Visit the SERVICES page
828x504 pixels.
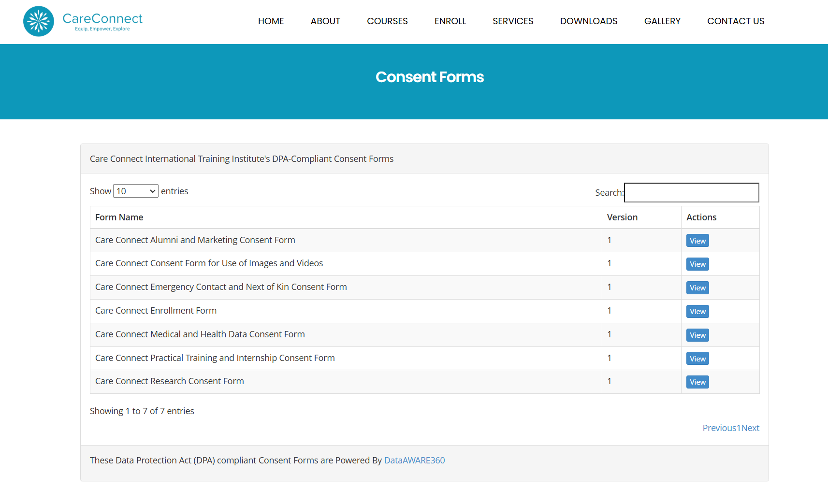click(513, 21)
